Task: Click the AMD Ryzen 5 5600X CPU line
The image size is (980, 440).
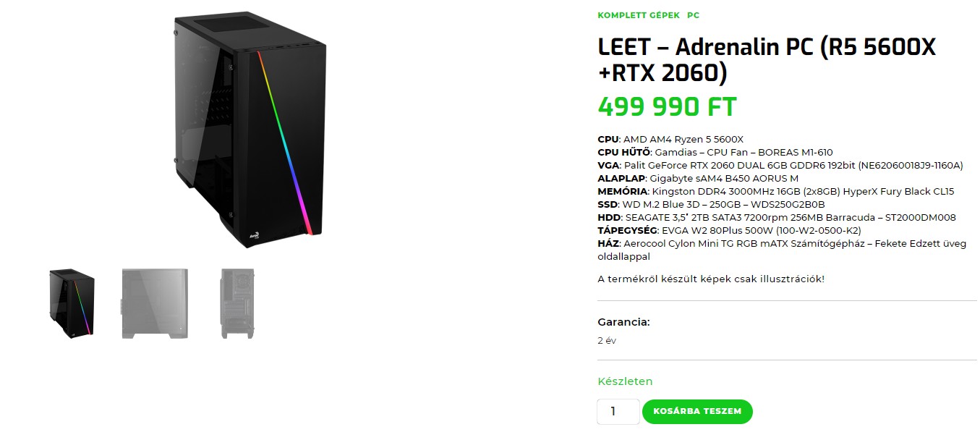Action: tap(670, 139)
